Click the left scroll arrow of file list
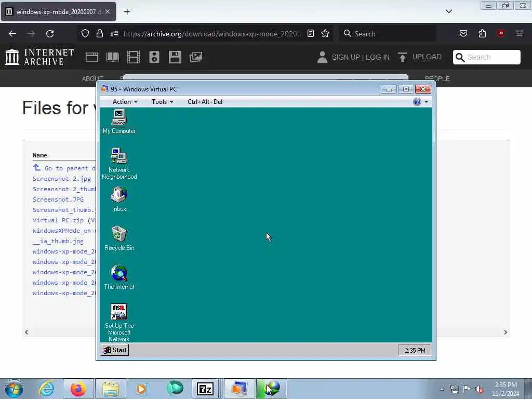The height and width of the screenshot is (399, 532). pos(26,332)
